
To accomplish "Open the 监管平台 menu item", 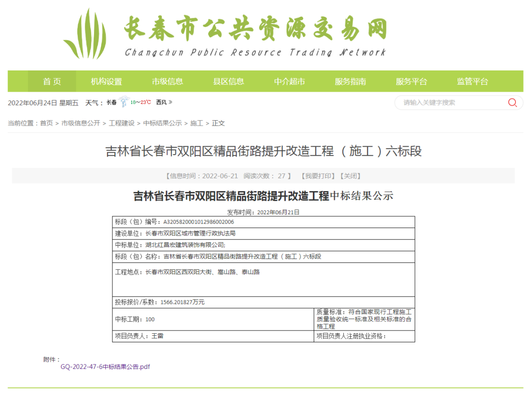I will point(472,81).
